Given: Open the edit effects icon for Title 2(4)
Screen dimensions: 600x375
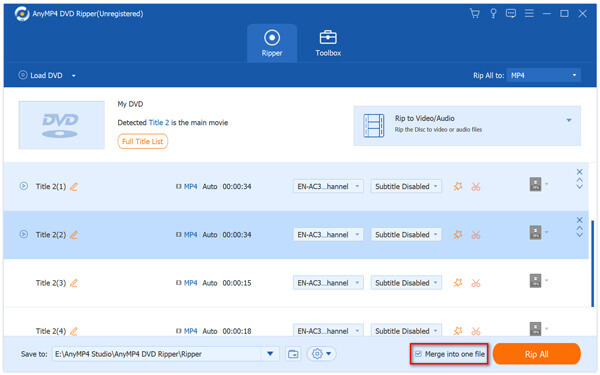Looking at the screenshot, I should point(458,331).
